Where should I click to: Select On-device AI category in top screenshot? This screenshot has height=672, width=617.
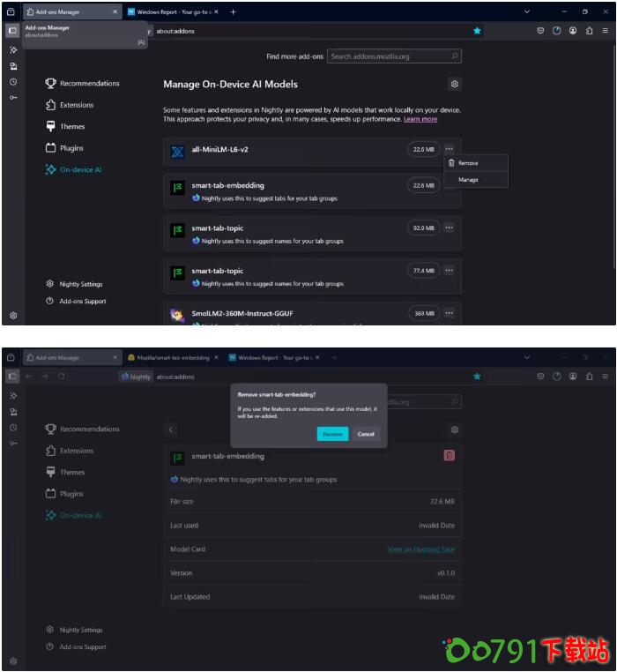pos(74,169)
